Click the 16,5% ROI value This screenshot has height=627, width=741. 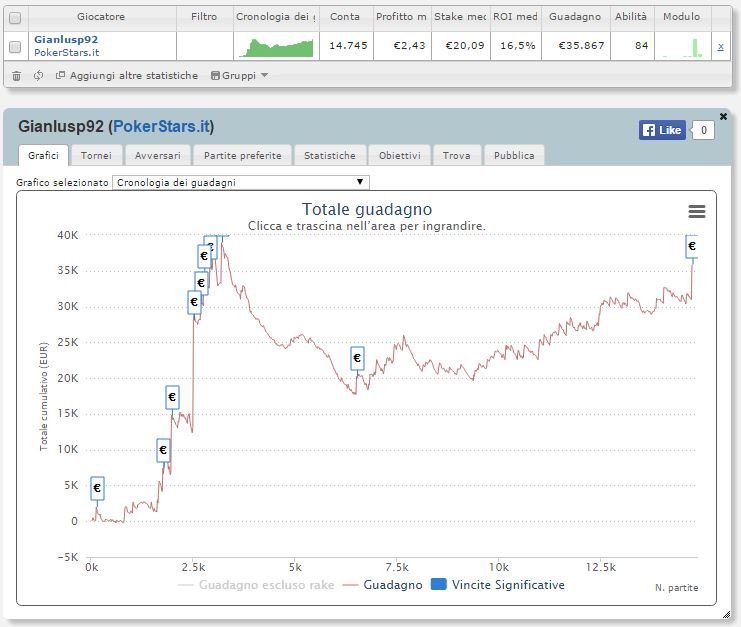(517, 46)
